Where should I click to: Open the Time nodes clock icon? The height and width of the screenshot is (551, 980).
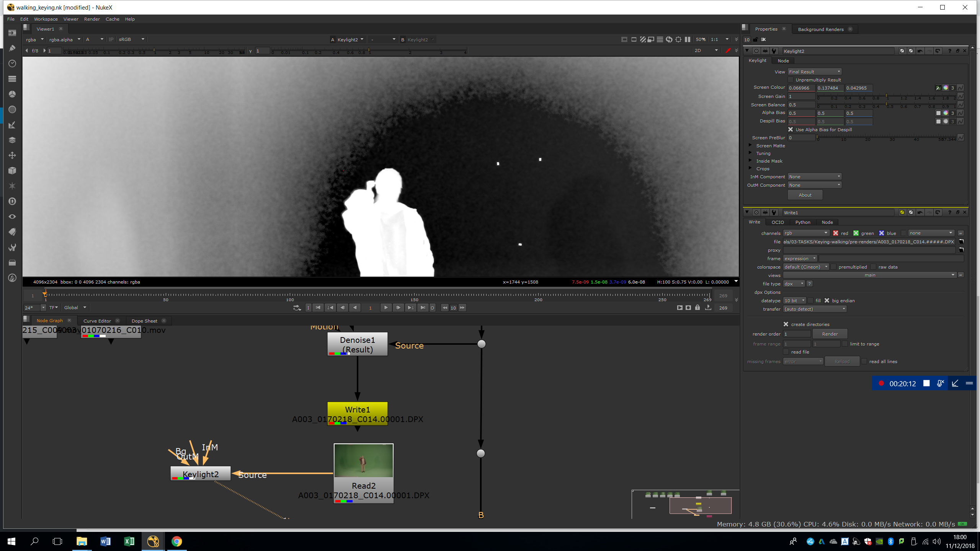coord(12,64)
